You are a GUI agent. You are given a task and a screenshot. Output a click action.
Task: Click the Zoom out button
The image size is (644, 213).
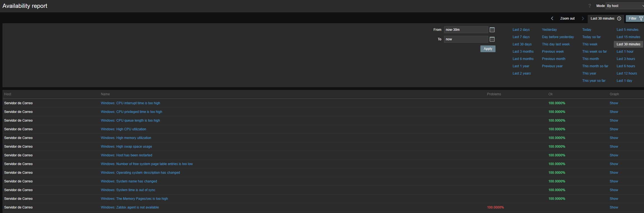click(567, 18)
